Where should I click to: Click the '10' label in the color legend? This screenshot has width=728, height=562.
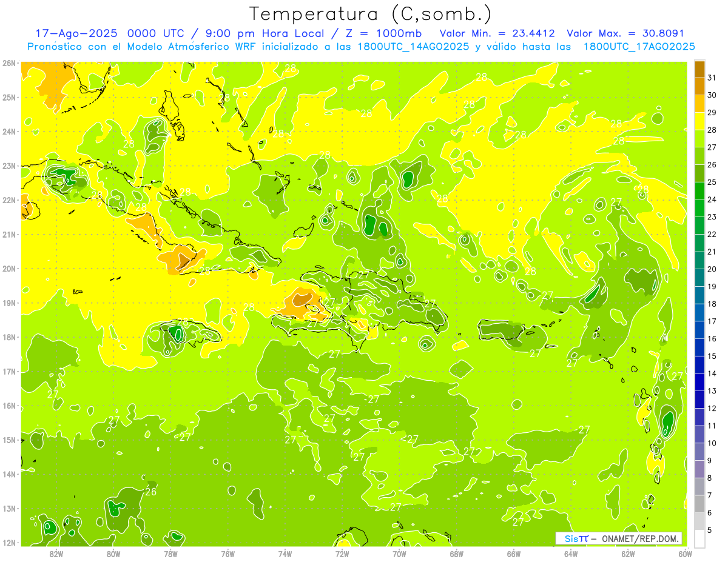(712, 443)
